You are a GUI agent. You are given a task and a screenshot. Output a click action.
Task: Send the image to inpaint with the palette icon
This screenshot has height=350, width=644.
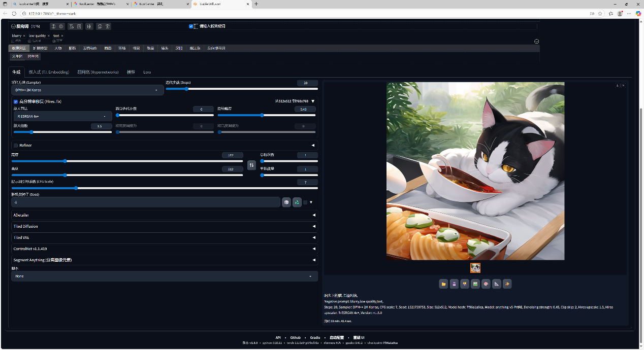click(486, 284)
